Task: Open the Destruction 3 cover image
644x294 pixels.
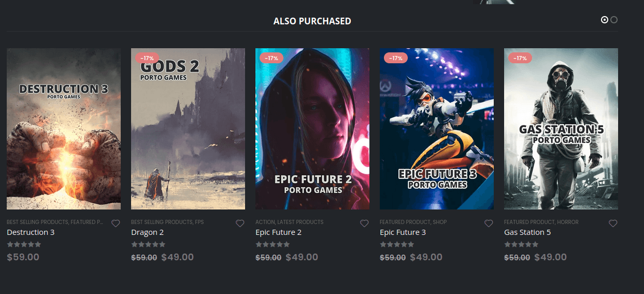Action: pyautogui.click(x=64, y=129)
